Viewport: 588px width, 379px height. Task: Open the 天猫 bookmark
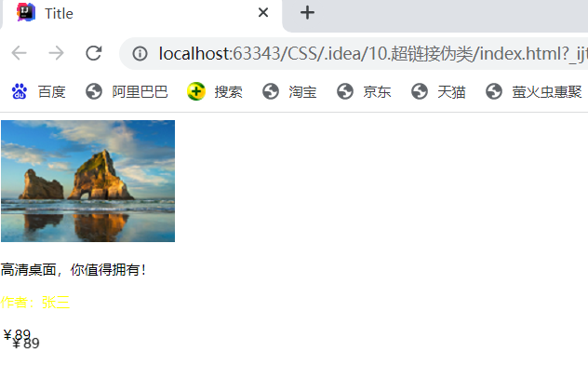point(438,91)
